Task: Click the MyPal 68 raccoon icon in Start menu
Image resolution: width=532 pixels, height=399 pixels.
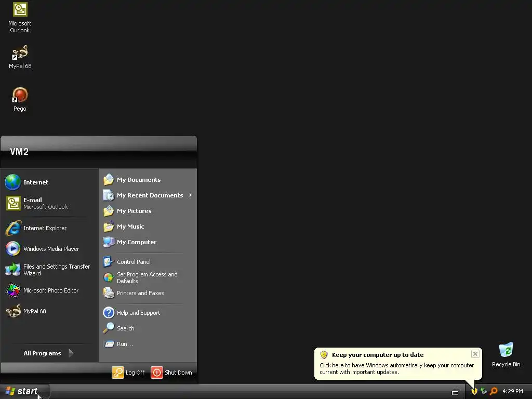Action: pyautogui.click(x=13, y=311)
